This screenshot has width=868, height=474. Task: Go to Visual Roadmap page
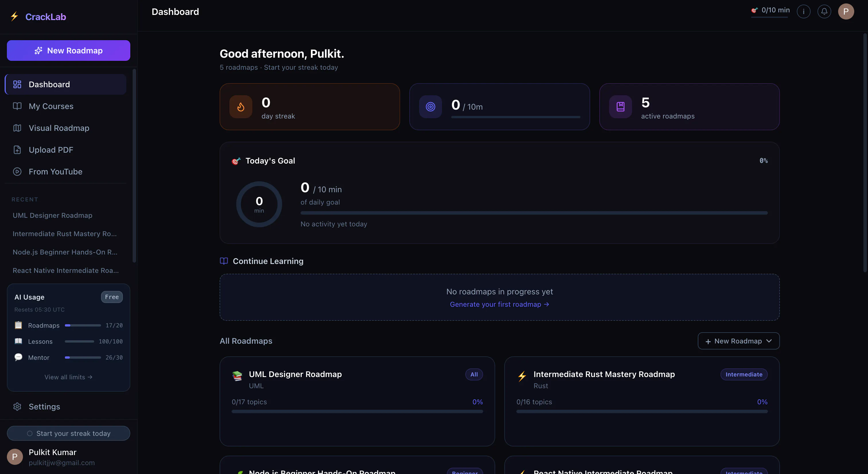coord(66,128)
